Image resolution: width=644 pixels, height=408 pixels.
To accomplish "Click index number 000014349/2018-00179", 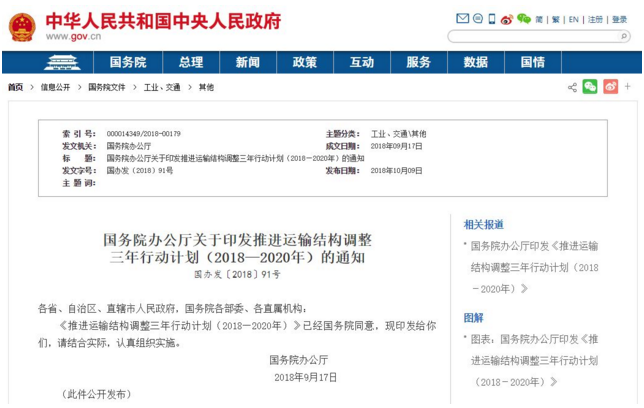I will pyautogui.click(x=144, y=134).
